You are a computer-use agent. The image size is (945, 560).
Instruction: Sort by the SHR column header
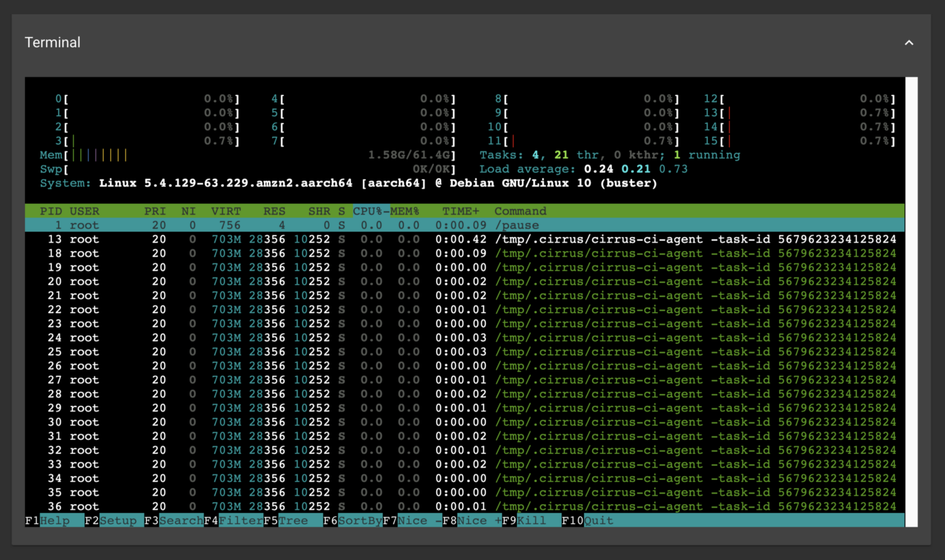pos(319,211)
